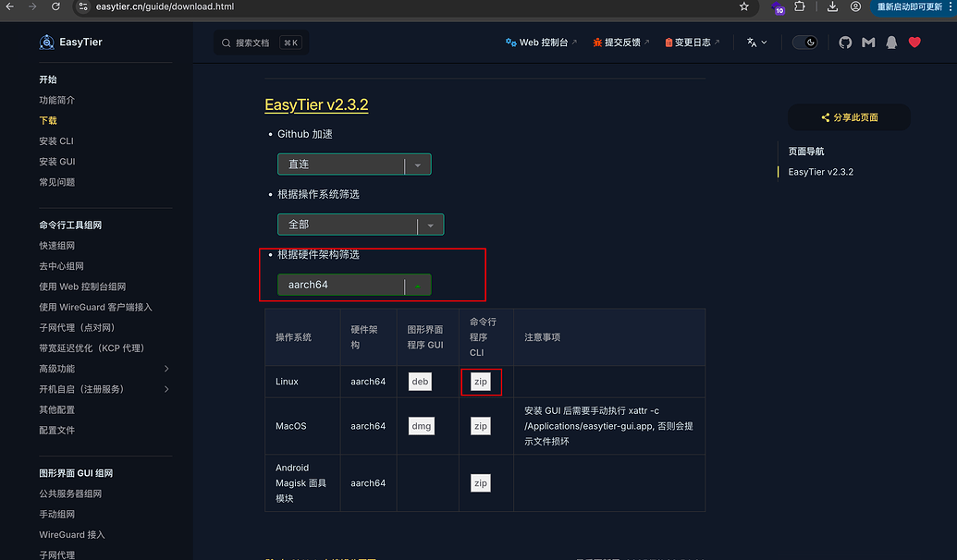The image size is (957, 560).
Task: Click the purple extension icon with badge 10
Action: (x=778, y=8)
